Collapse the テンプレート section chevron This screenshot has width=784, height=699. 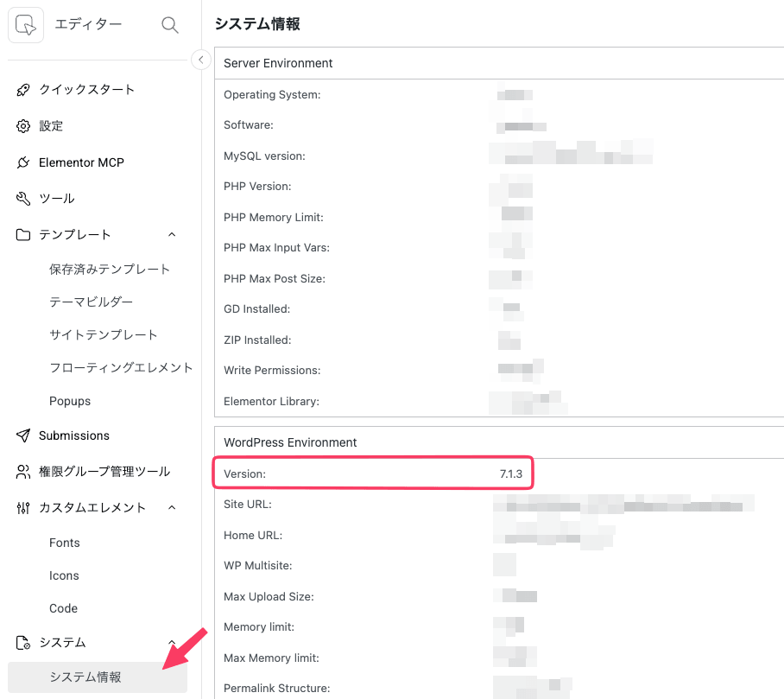(172, 235)
